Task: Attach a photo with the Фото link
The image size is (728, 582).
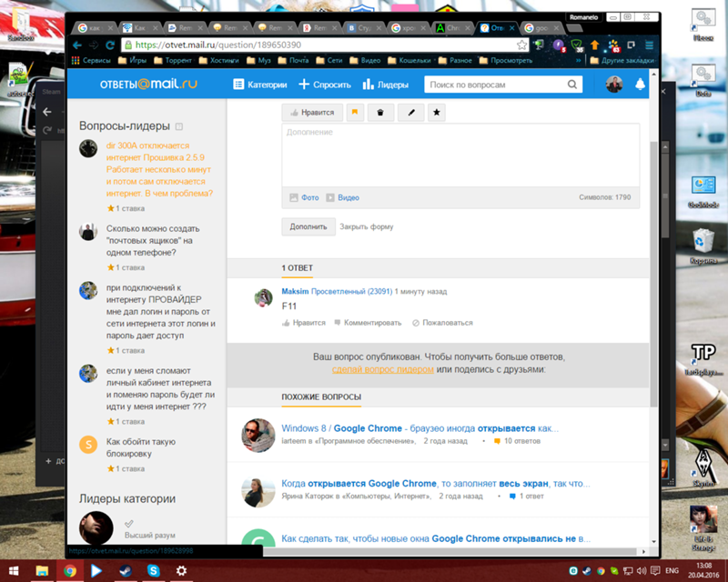Action: click(x=305, y=197)
